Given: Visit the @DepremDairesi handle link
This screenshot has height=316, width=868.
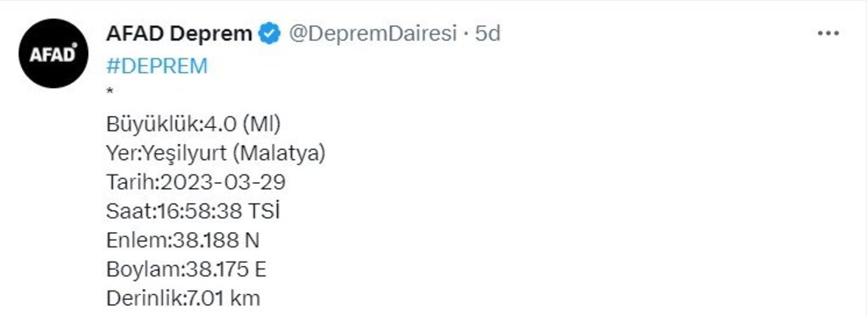Looking at the screenshot, I should (373, 35).
